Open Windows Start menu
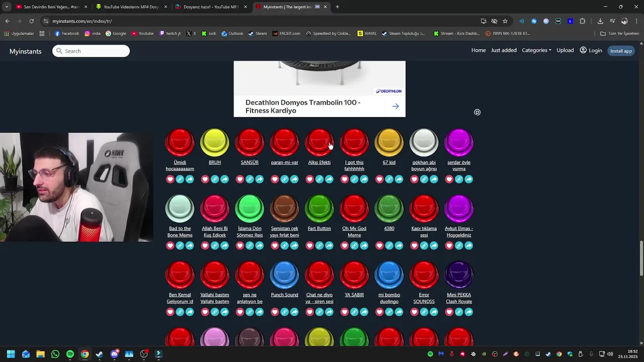 coord(11,354)
